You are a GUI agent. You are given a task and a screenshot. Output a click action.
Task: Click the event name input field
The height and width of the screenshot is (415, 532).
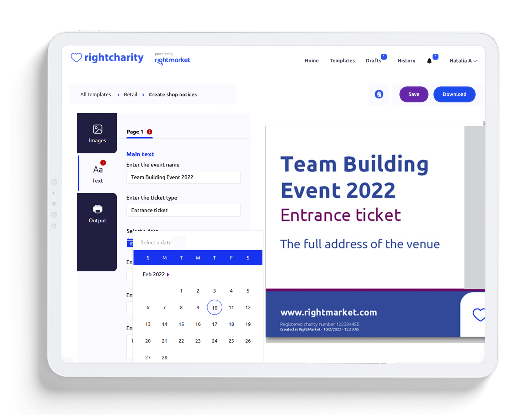(183, 177)
